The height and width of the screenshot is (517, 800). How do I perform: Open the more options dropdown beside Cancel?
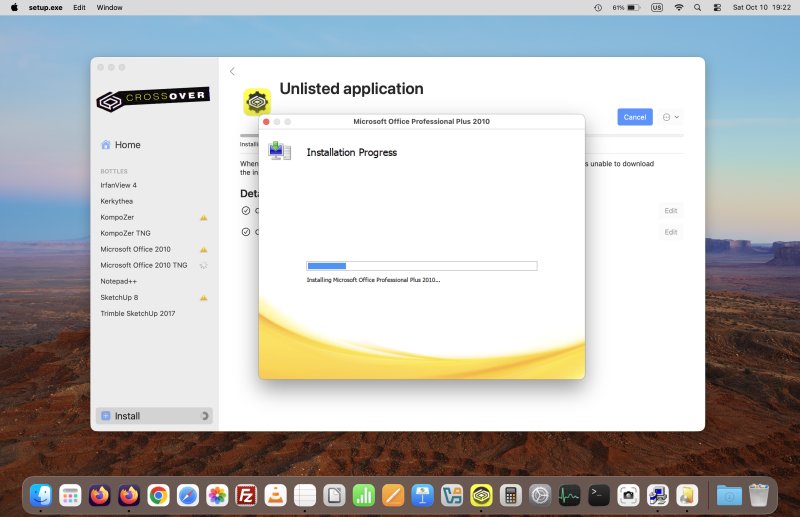click(671, 117)
